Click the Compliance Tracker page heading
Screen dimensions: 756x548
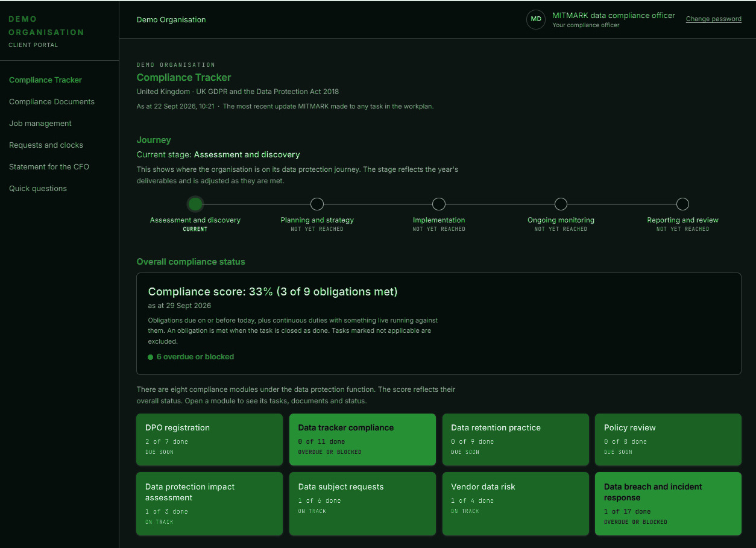(184, 77)
